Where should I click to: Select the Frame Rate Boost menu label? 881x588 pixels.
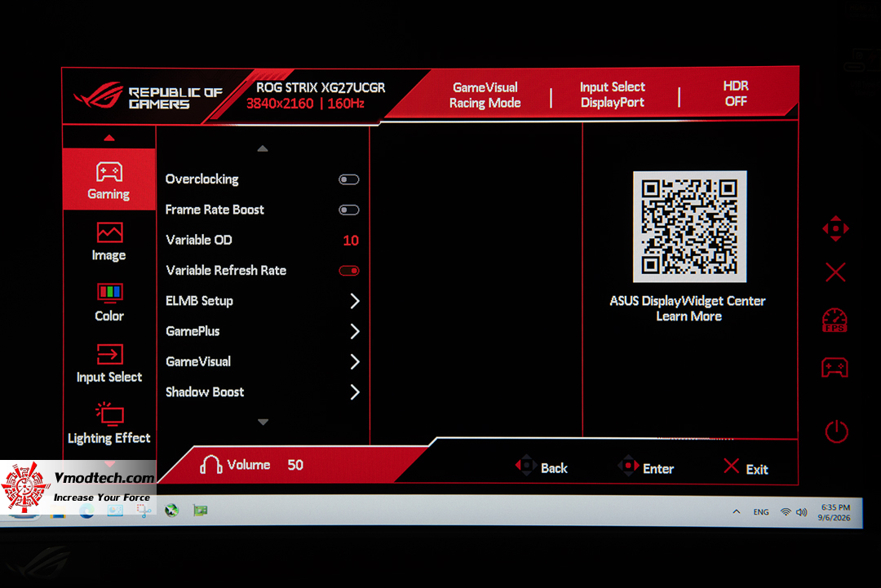click(215, 210)
